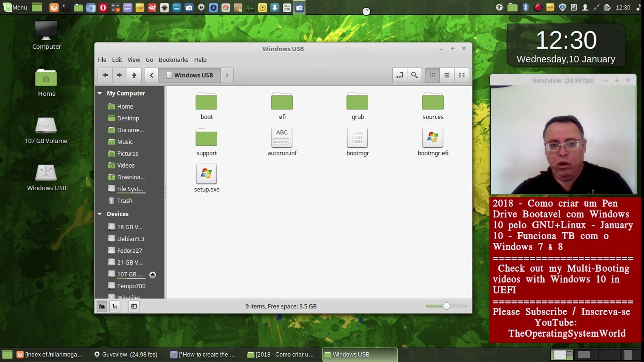Show the tree view sidebar

(x=115, y=306)
